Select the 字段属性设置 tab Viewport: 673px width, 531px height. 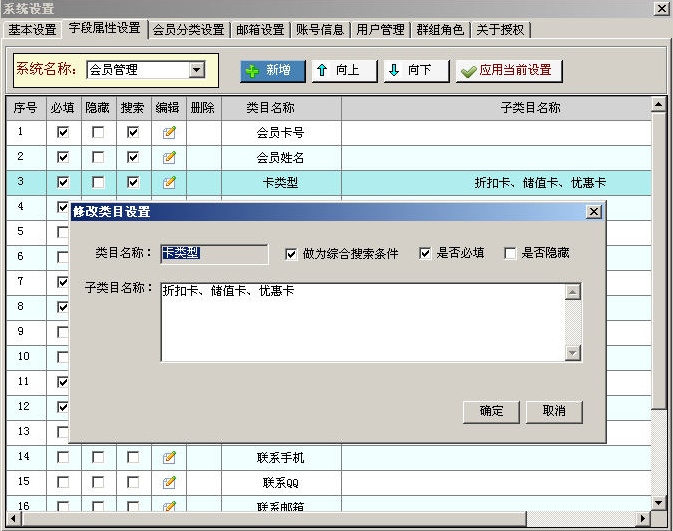tap(105, 28)
